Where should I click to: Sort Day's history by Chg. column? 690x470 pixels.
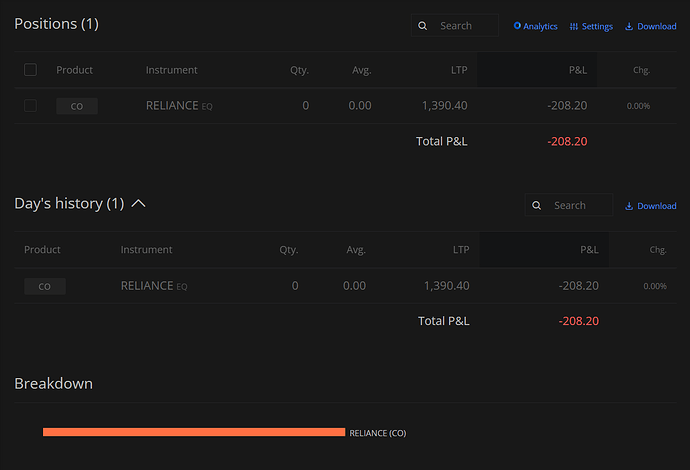tap(656, 250)
